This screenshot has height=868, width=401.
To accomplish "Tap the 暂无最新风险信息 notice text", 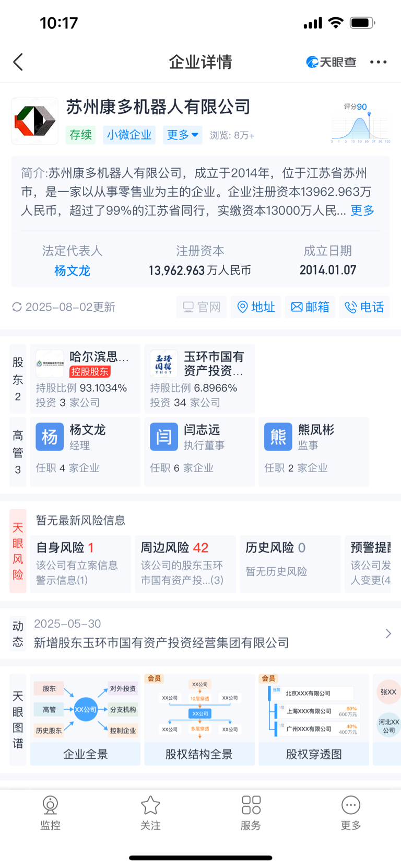I will pos(80,520).
